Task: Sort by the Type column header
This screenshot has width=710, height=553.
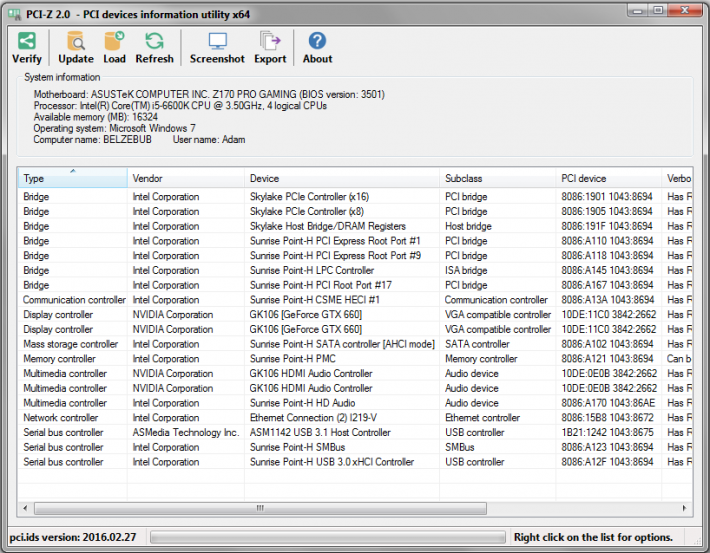Action: pyautogui.click(x=72, y=178)
